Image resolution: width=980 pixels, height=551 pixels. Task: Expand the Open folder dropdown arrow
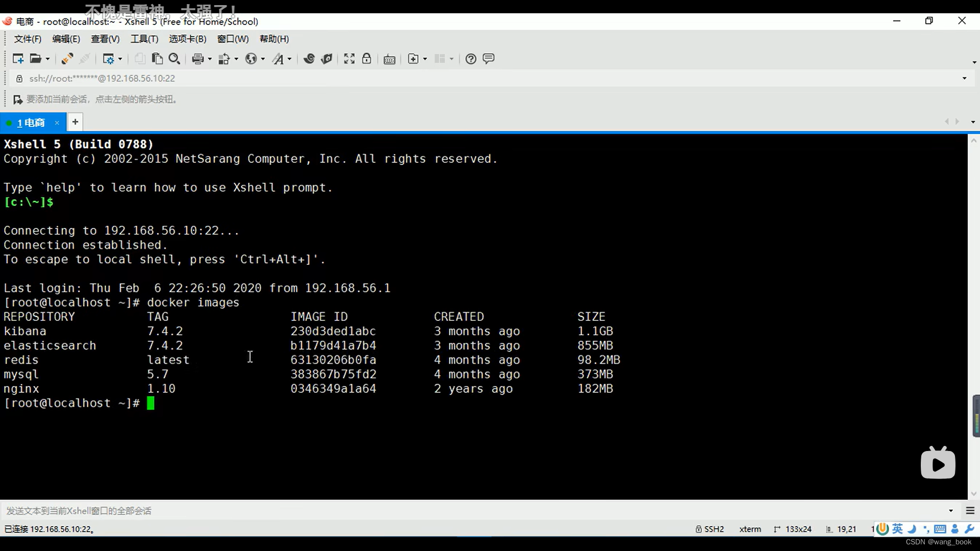48,59
